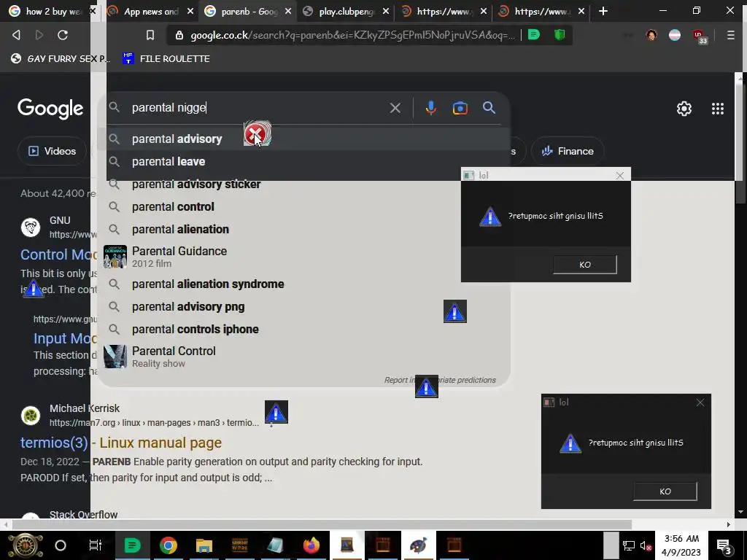Open the network tray icon
The width and height of the screenshot is (747, 560).
(x=628, y=545)
